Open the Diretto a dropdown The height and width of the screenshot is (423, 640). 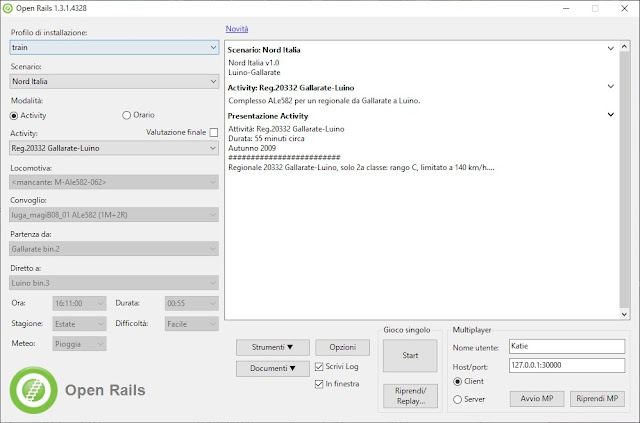coord(114,283)
